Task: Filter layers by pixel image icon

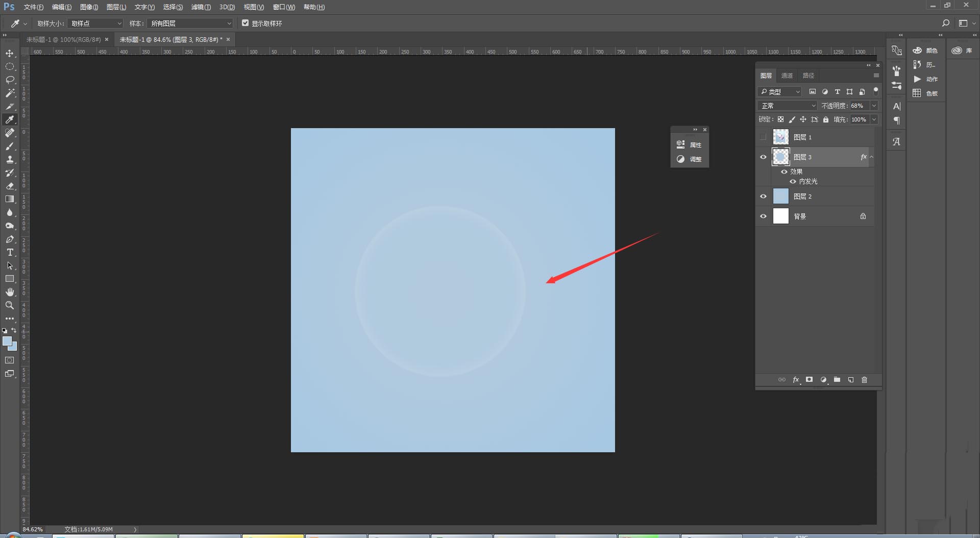Action: click(x=813, y=92)
